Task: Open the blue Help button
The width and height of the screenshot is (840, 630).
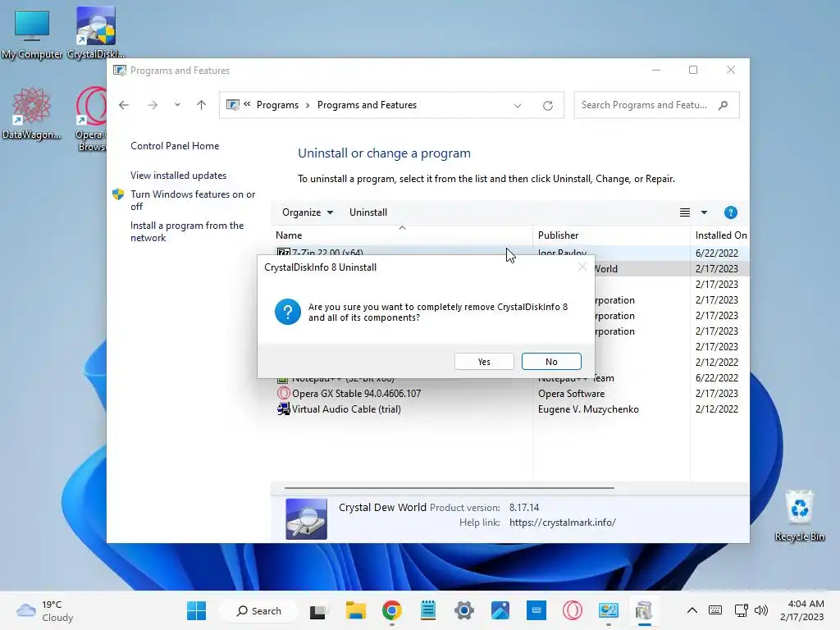Action: pos(730,212)
